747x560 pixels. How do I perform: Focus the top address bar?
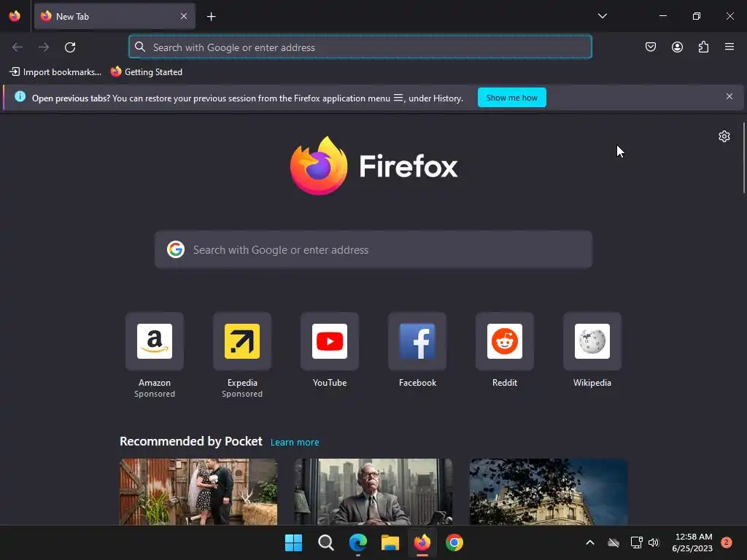pyautogui.click(x=360, y=47)
